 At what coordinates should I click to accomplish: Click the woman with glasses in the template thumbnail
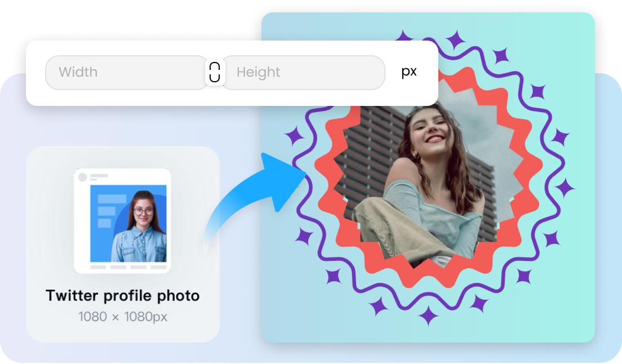coord(143,225)
